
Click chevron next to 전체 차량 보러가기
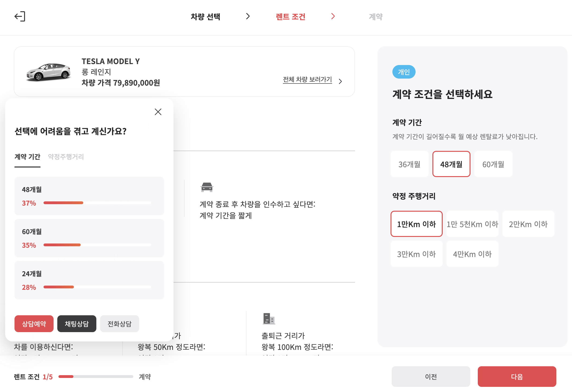click(x=340, y=81)
